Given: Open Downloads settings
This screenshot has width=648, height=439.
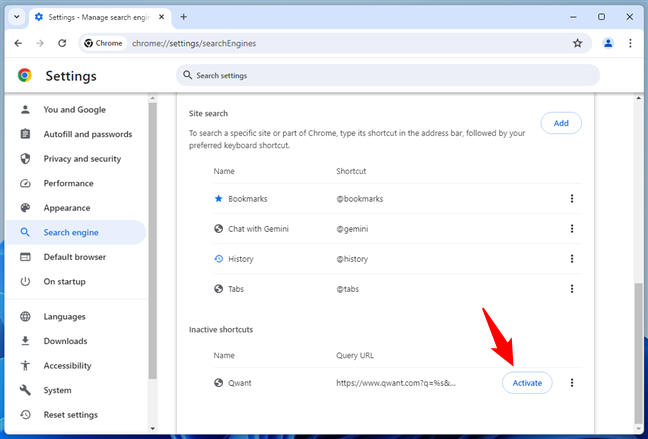Looking at the screenshot, I should (x=75, y=341).
